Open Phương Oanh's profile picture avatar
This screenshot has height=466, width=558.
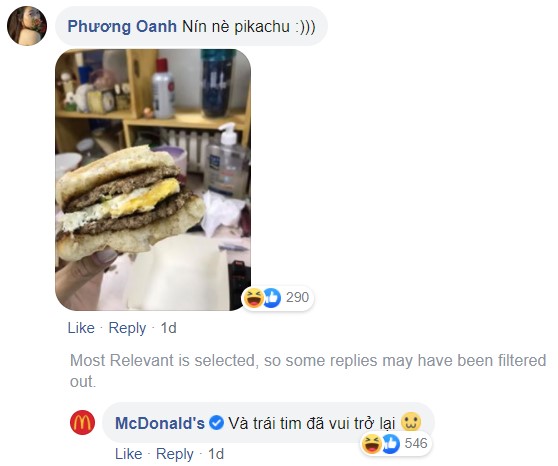(27, 26)
